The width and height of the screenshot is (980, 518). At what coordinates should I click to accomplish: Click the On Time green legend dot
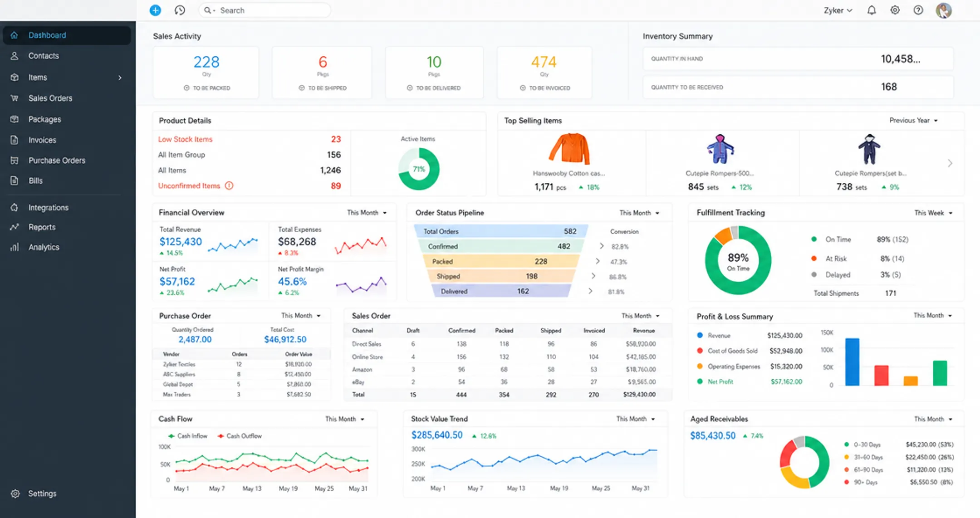(x=814, y=239)
